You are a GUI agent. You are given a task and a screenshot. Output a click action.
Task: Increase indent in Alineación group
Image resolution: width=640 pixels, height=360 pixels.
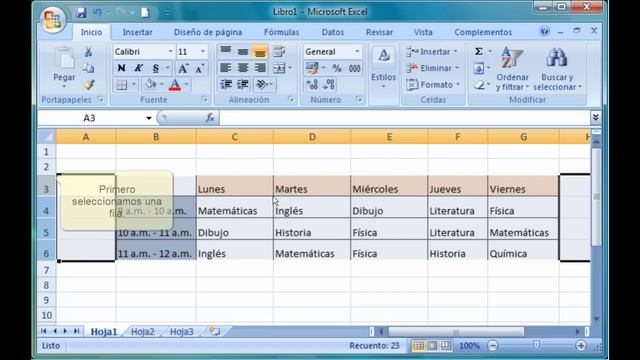point(243,84)
